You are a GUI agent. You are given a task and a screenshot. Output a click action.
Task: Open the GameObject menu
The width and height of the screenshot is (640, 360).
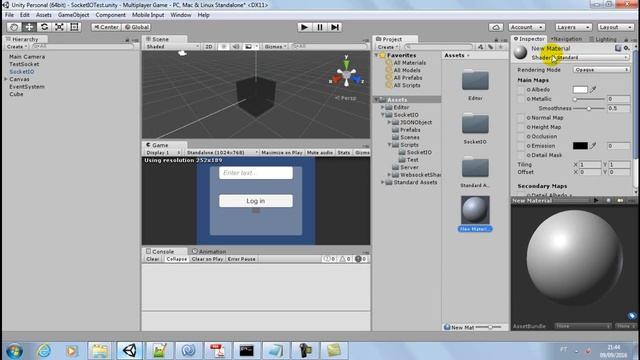(73, 15)
